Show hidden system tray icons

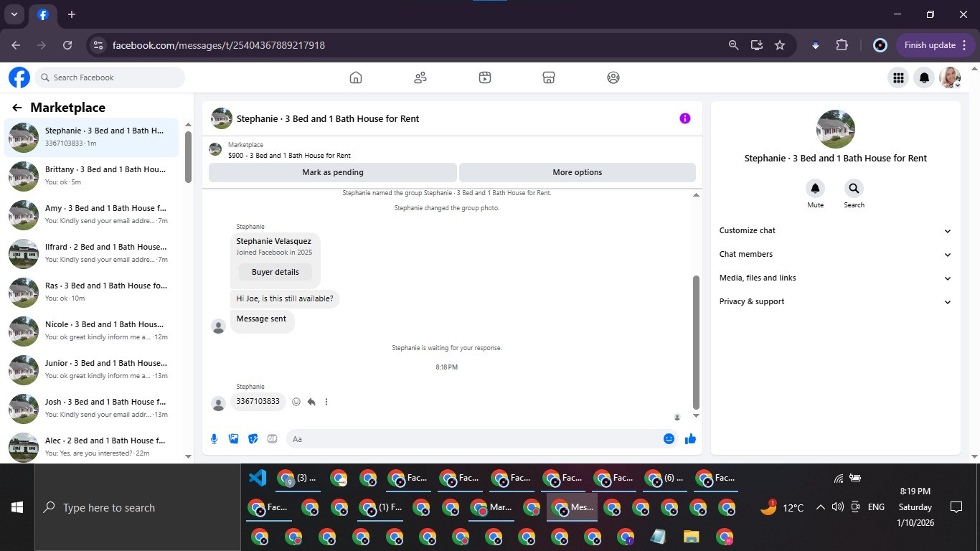click(x=820, y=507)
